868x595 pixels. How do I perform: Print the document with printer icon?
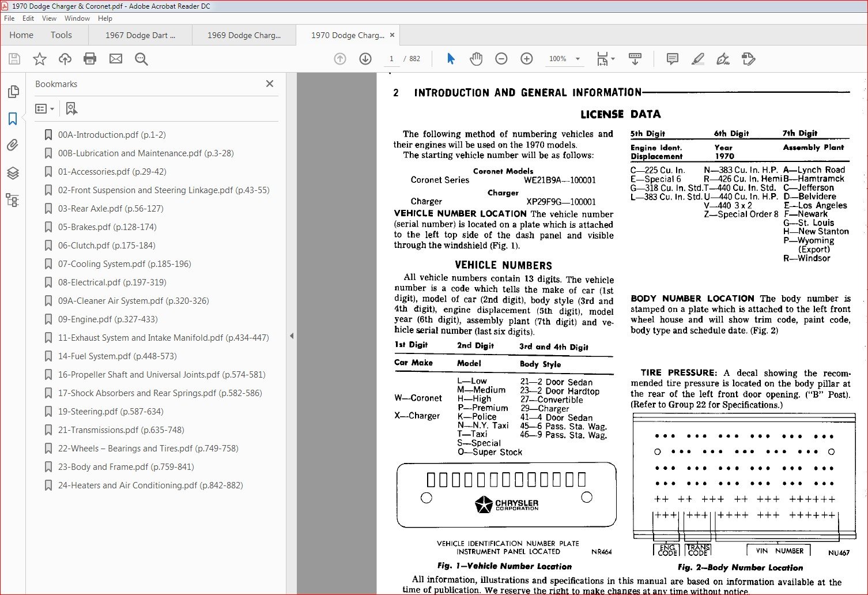[x=90, y=59]
